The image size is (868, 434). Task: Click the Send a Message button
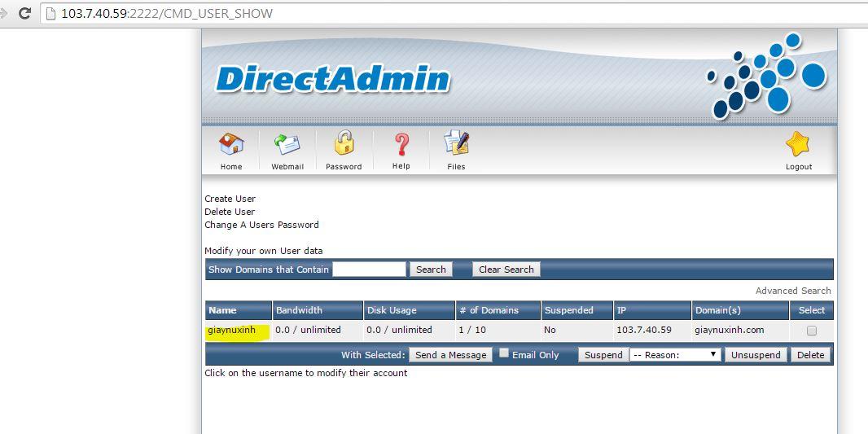pos(450,355)
